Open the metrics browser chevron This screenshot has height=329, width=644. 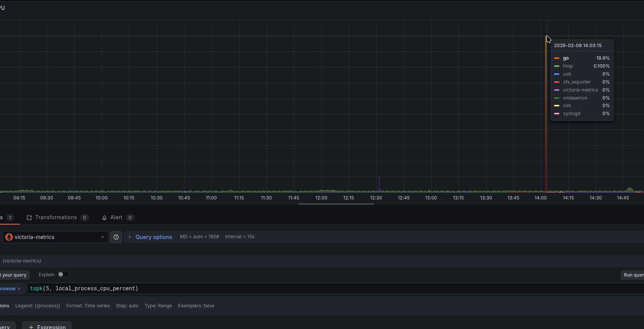[19, 289]
